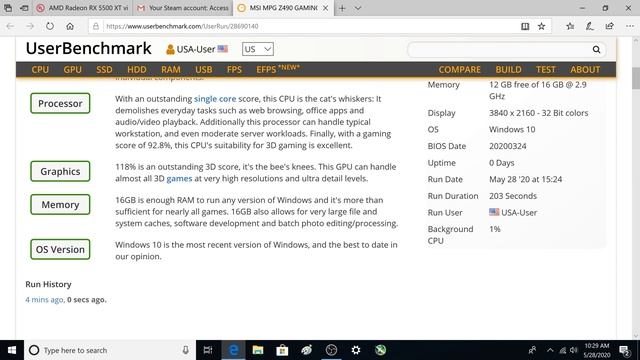Open reading view icon in address bar
640x360 pixels.
pyautogui.click(x=525, y=26)
